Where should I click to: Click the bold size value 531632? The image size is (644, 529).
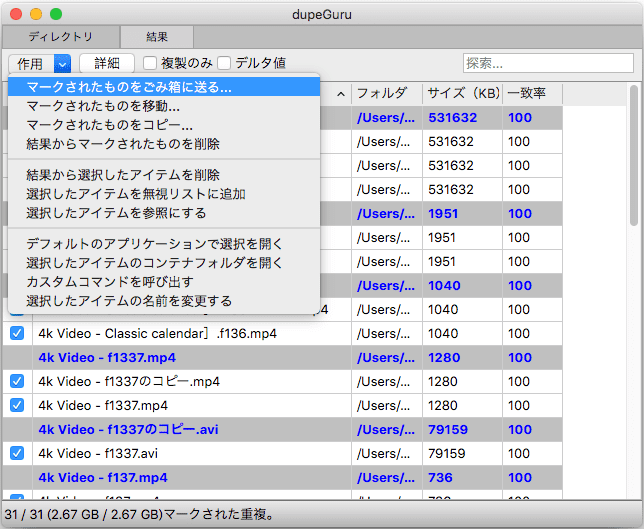point(453,118)
